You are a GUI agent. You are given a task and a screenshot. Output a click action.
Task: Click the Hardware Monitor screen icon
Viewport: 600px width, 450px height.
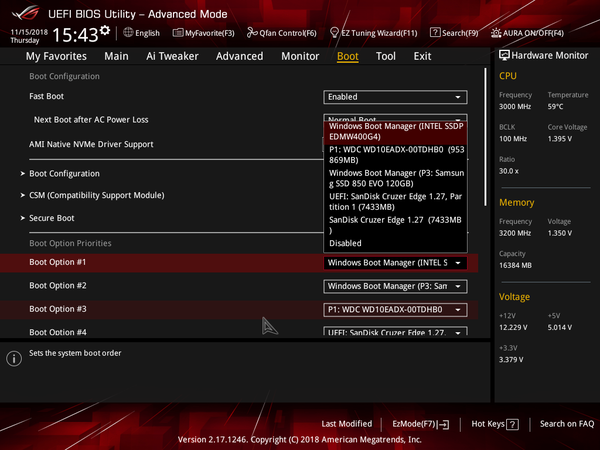[504, 55]
